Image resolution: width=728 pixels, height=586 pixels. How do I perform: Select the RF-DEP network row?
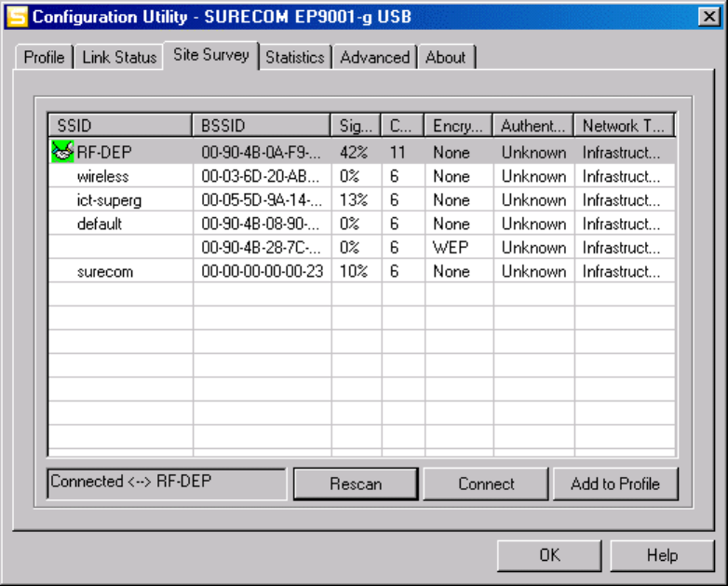[x=362, y=152]
